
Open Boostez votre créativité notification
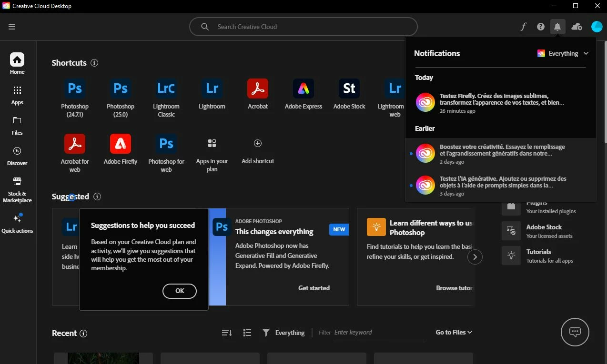pyautogui.click(x=501, y=154)
